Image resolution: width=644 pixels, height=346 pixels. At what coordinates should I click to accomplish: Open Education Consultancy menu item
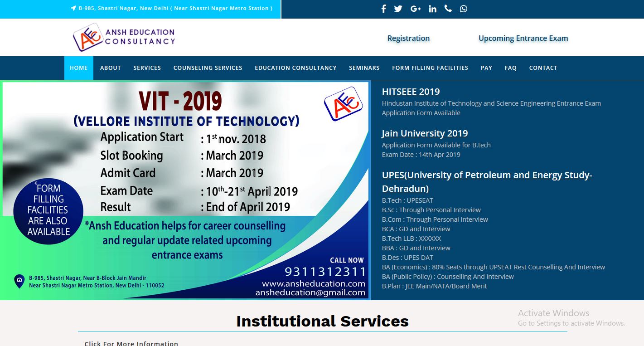(x=295, y=68)
